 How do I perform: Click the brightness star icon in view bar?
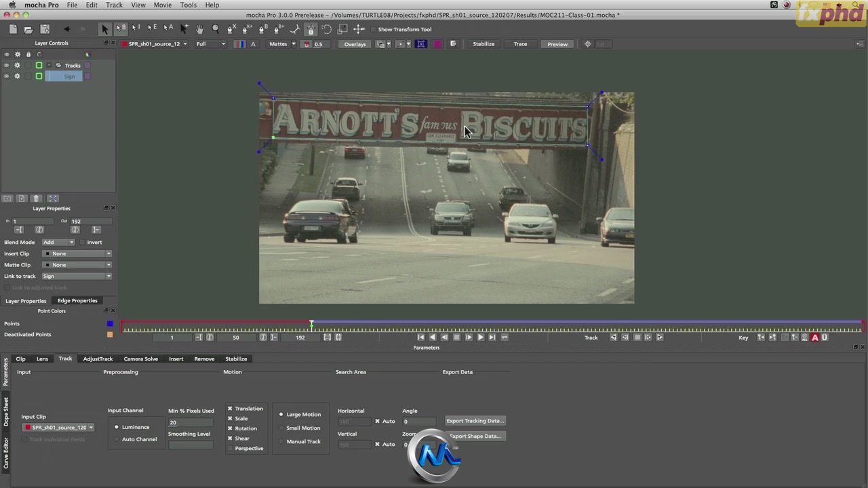588,44
